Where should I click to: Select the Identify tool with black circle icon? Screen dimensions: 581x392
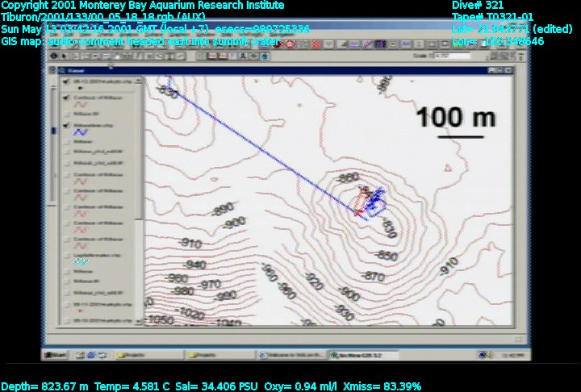point(54,56)
